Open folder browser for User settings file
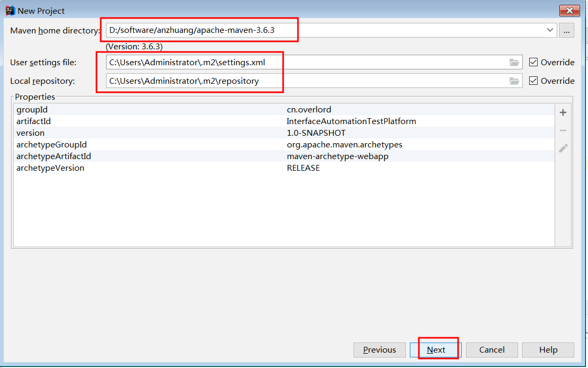Screen dimensions: 588x368 click(x=514, y=62)
